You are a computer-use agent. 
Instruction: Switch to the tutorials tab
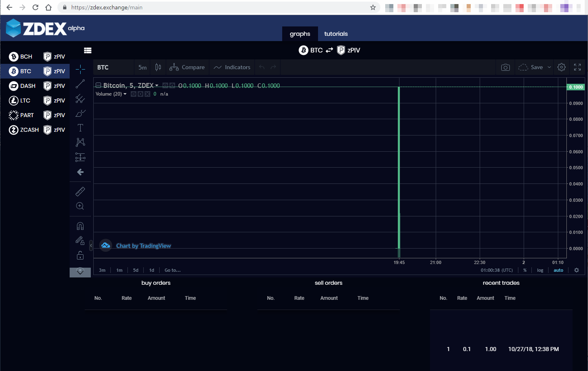click(336, 34)
